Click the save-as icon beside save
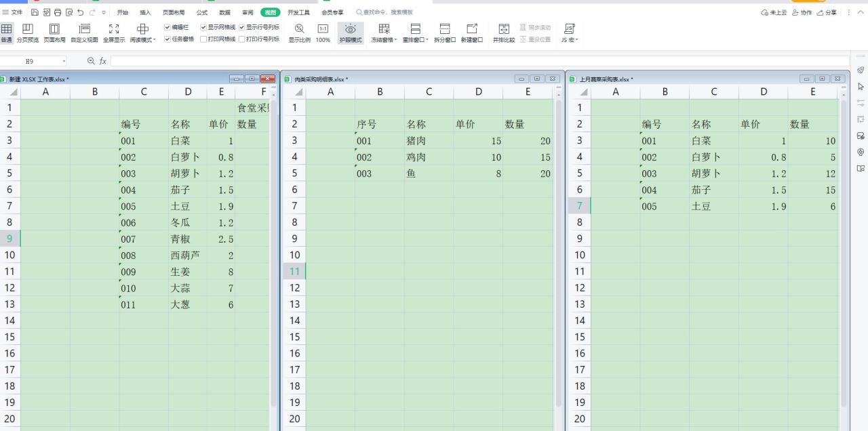Image resolution: width=868 pixels, height=431 pixels. click(46, 12)
